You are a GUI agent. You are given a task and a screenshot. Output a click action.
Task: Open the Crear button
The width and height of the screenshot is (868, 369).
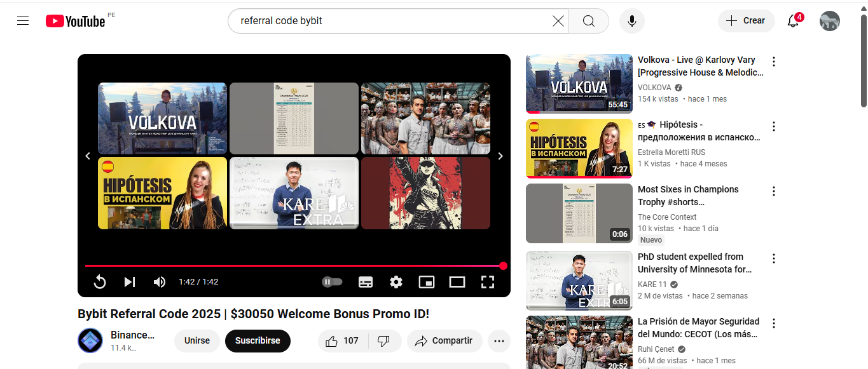click(x=747, y=21)
